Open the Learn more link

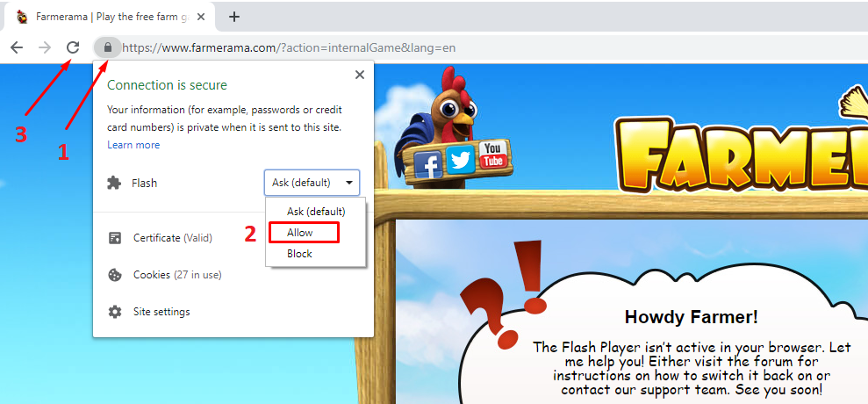click(133, 145)
